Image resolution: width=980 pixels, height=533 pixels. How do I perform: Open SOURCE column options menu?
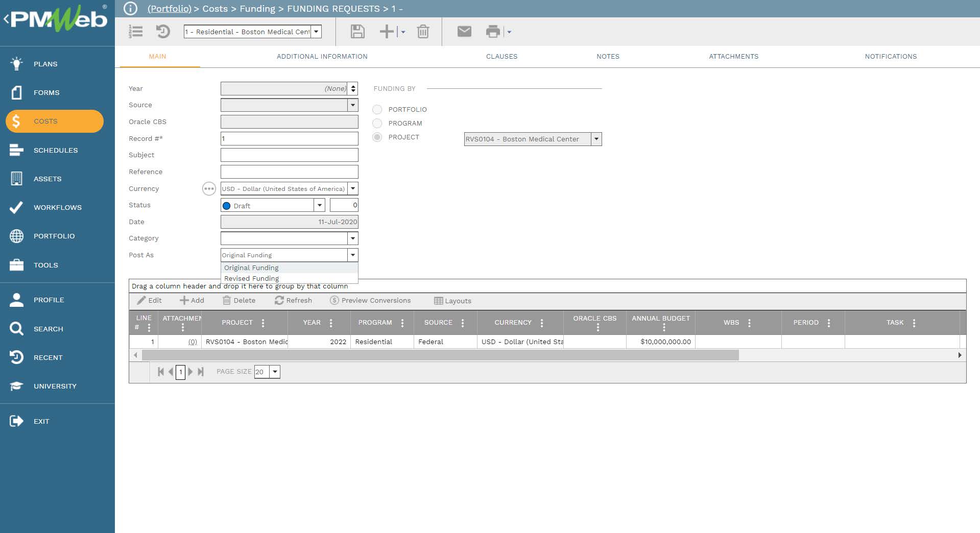point(463,323)
